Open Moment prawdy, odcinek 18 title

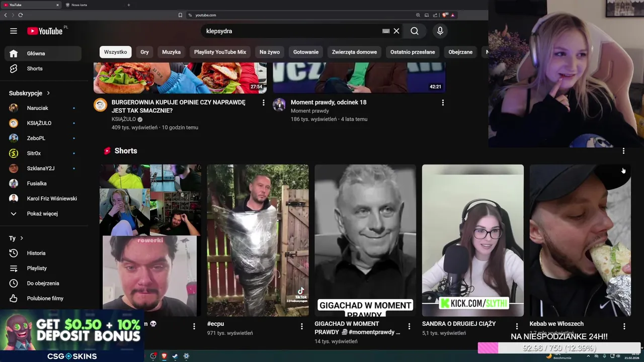329,102
